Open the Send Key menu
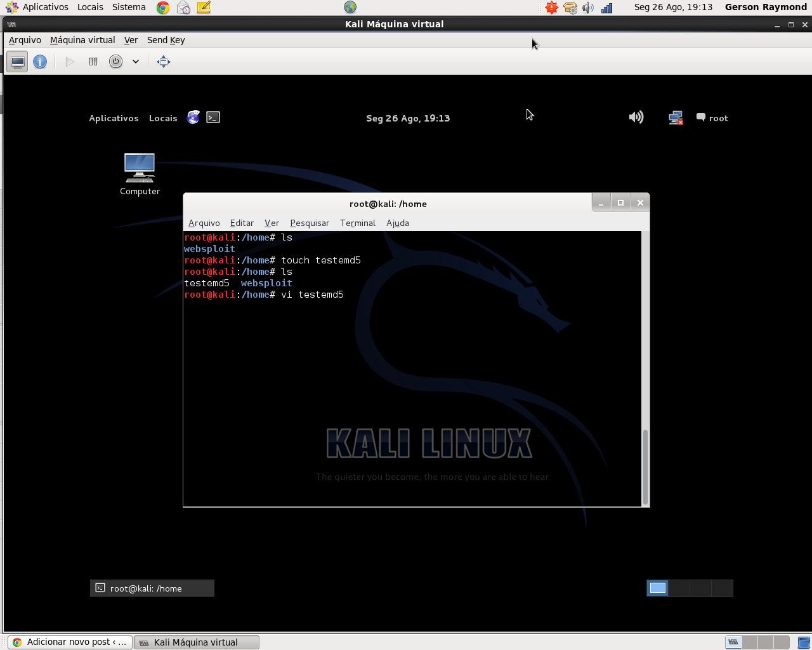 coord(166,40)
